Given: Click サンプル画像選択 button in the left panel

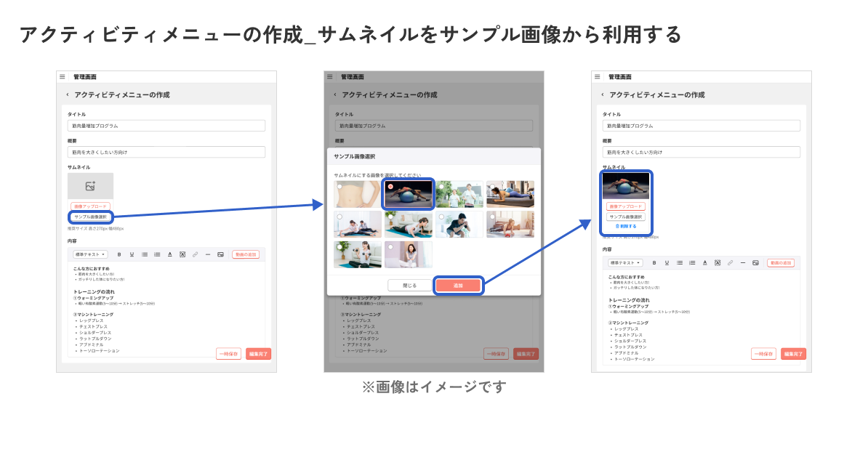Looking at the screenshot, I should click(x=91, y=217).
